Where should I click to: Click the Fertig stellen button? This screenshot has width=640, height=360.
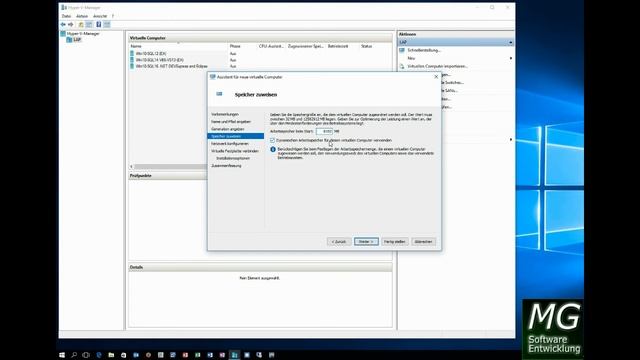395,242
